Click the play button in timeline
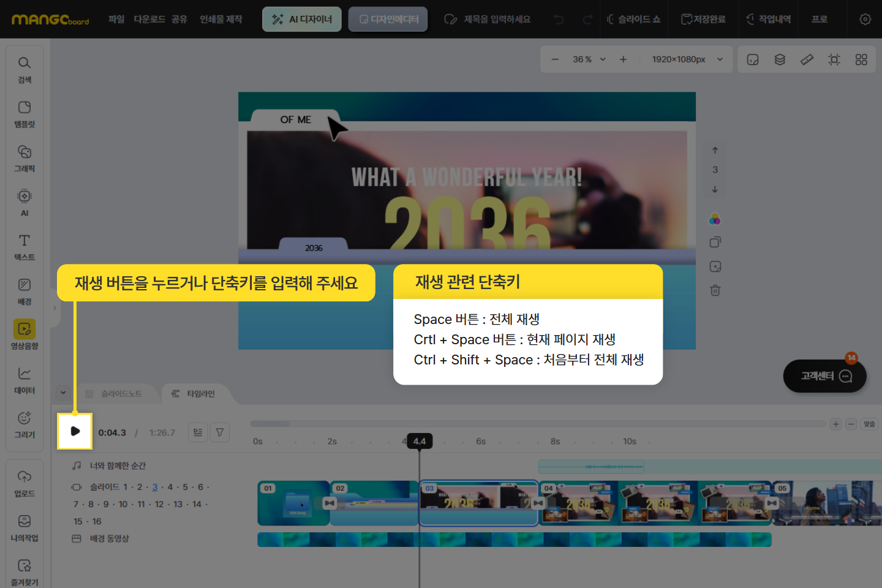882x588 pixels. pos(75,431)
